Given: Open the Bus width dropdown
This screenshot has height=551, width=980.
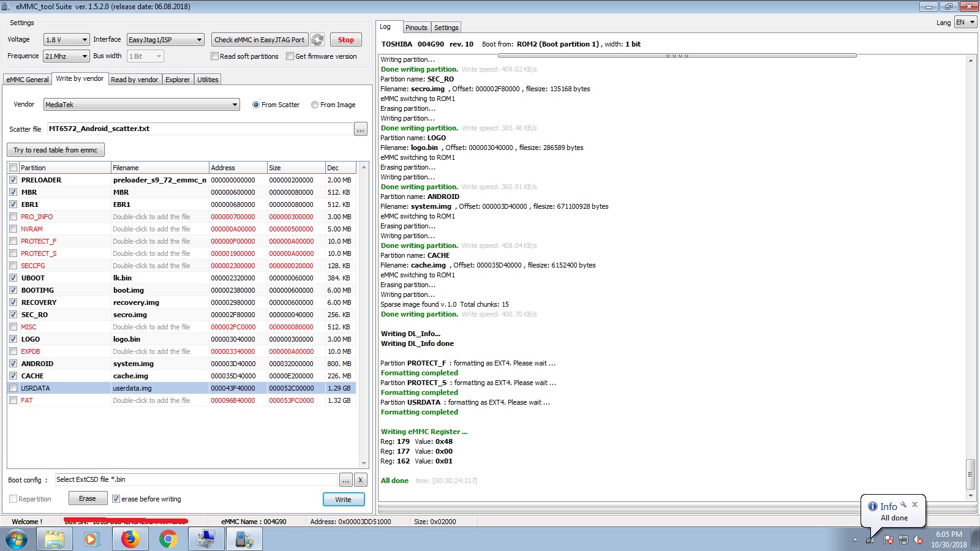Looking at the screenshot, I should click(x=146, y=56).
